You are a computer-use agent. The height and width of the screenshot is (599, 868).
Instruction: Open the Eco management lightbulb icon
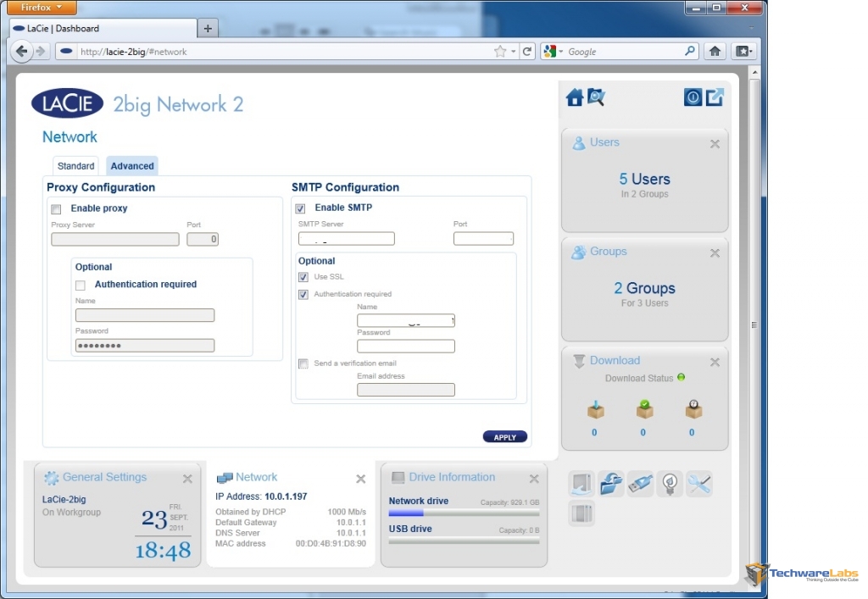tap(670, 484)
